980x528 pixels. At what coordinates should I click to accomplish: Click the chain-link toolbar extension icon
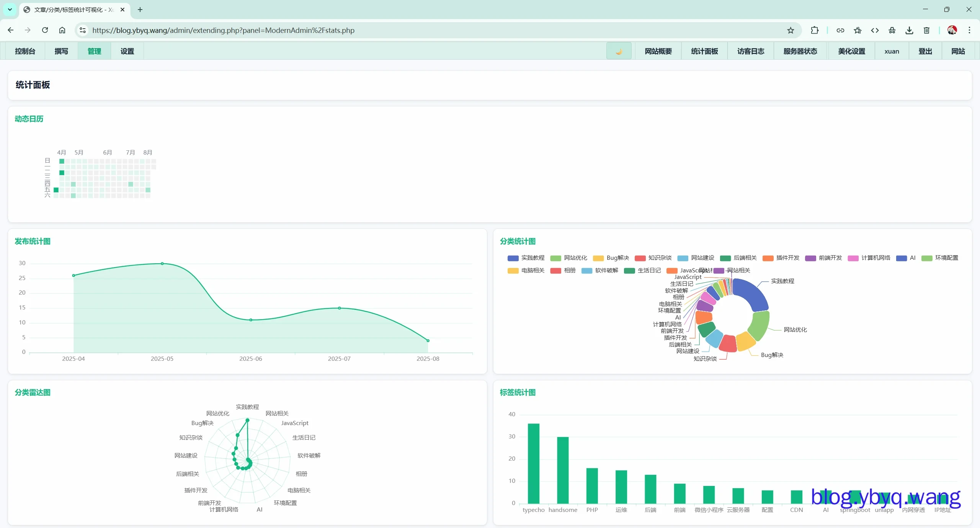coord(840,30)
